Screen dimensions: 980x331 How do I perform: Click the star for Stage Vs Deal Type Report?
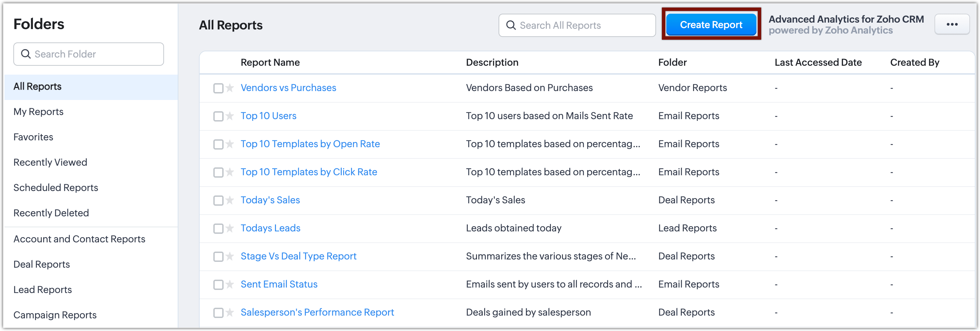pyautogui.click(x=229, y=256)
